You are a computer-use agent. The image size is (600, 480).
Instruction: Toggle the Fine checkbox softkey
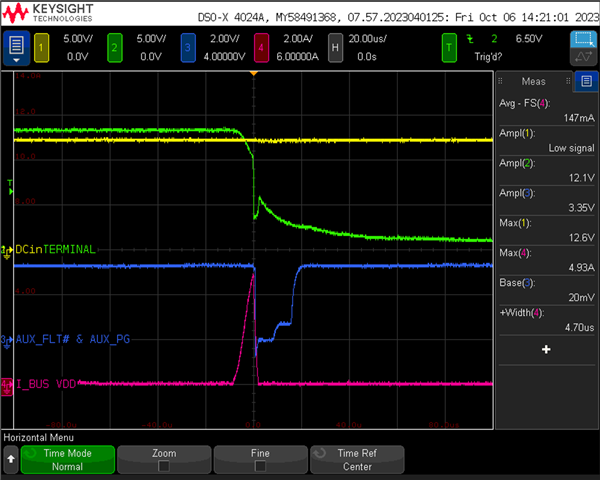pyautogui.click(x=260, y=459)
